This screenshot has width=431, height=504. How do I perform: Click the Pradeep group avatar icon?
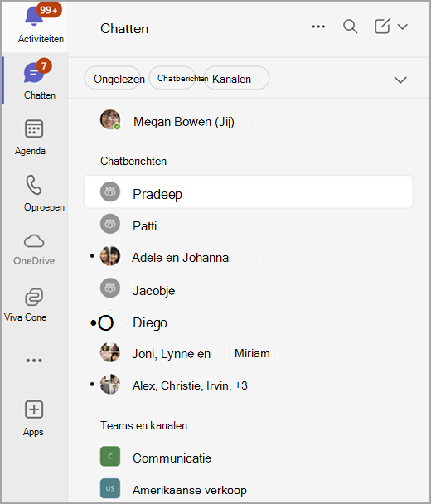tap(110, 191)
